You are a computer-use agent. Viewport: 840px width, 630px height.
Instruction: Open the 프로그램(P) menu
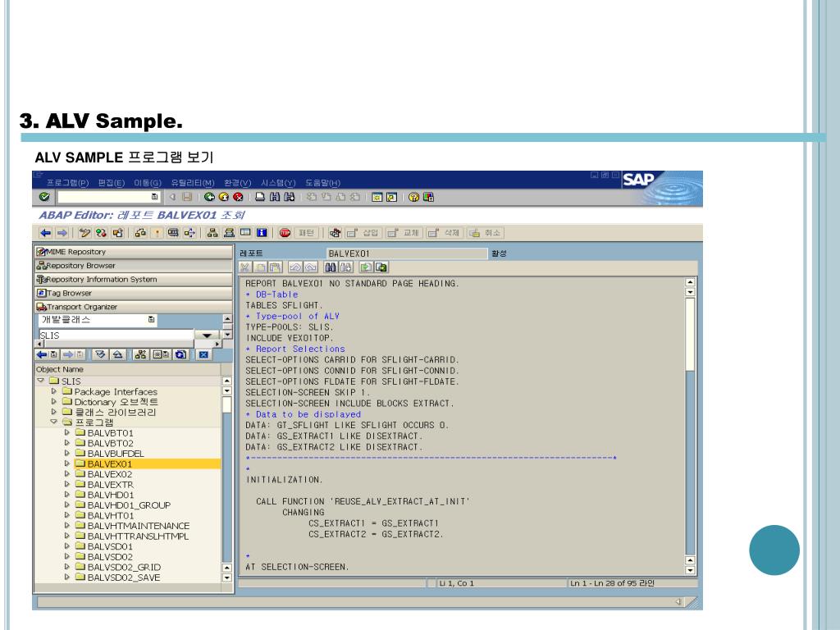point(67,183)
